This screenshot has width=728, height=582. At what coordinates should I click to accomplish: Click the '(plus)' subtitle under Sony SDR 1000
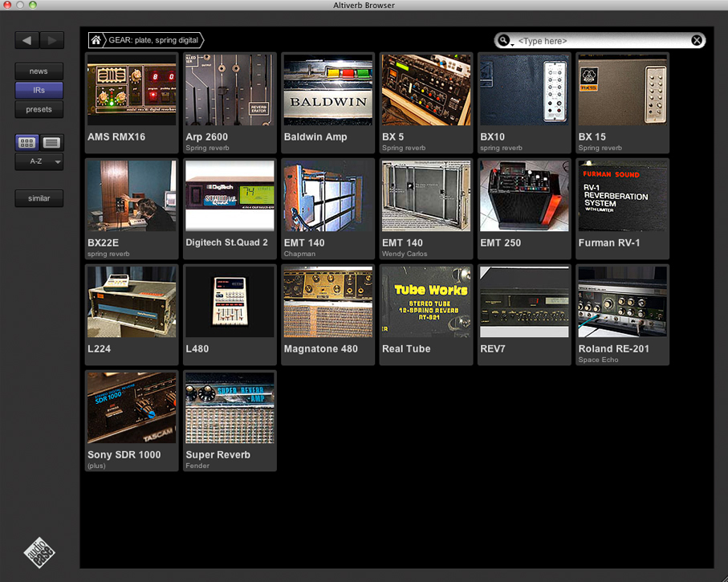point(96,466)
